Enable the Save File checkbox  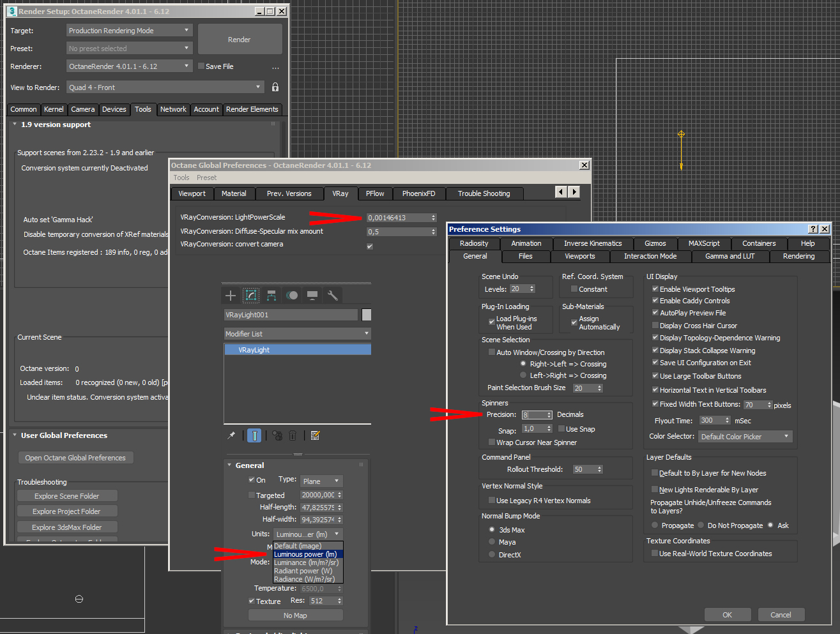[x=201, y=66]
